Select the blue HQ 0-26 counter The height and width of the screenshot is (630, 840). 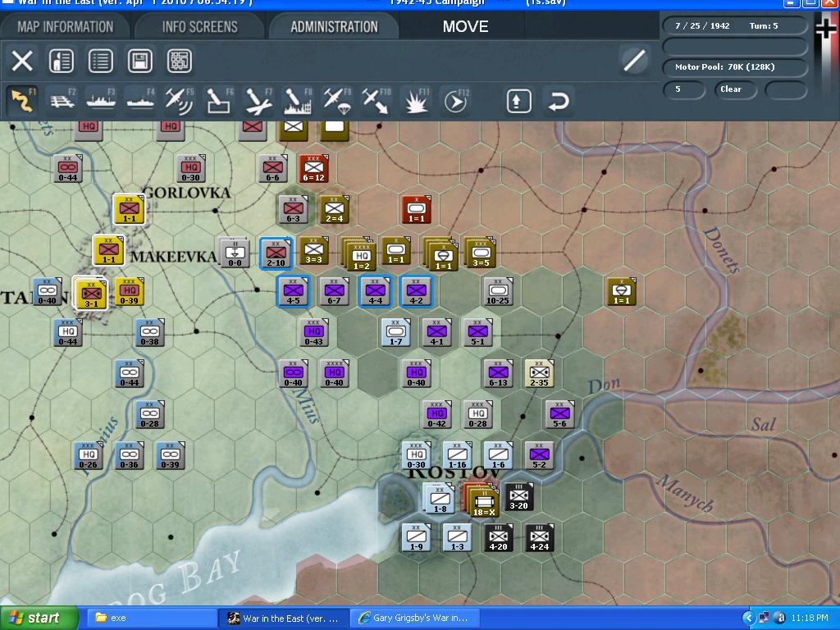pos(89,456)
